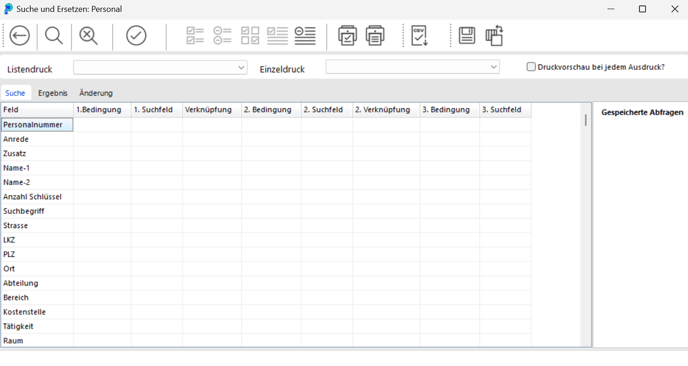Switch to the Änderung tab

[x=96, y=93]
